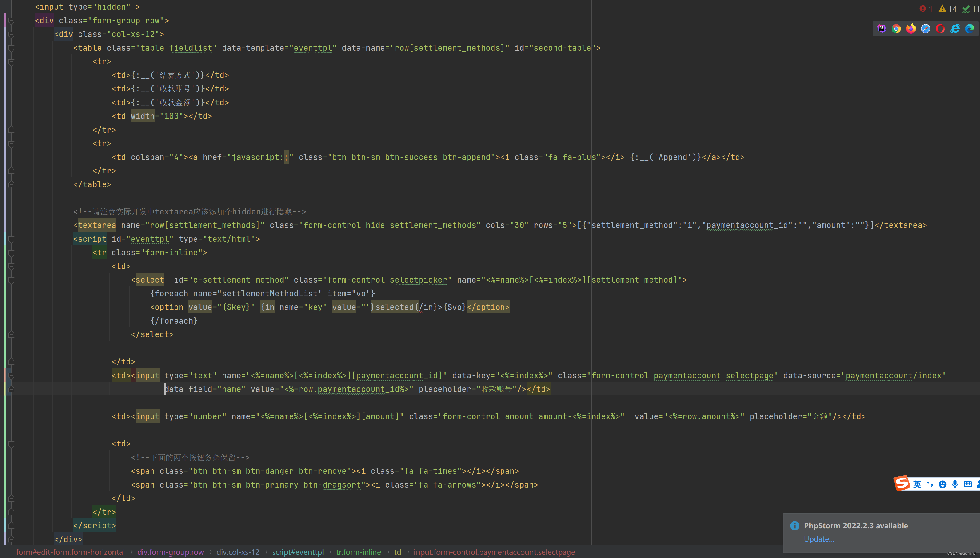Click the 'Append' text in anchor tag

click(x=673, y=157)
